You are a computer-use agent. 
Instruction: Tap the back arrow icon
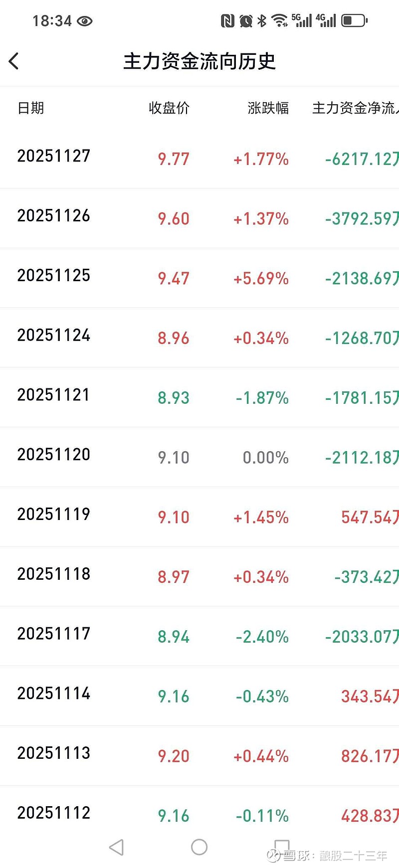tap(14, 61)
